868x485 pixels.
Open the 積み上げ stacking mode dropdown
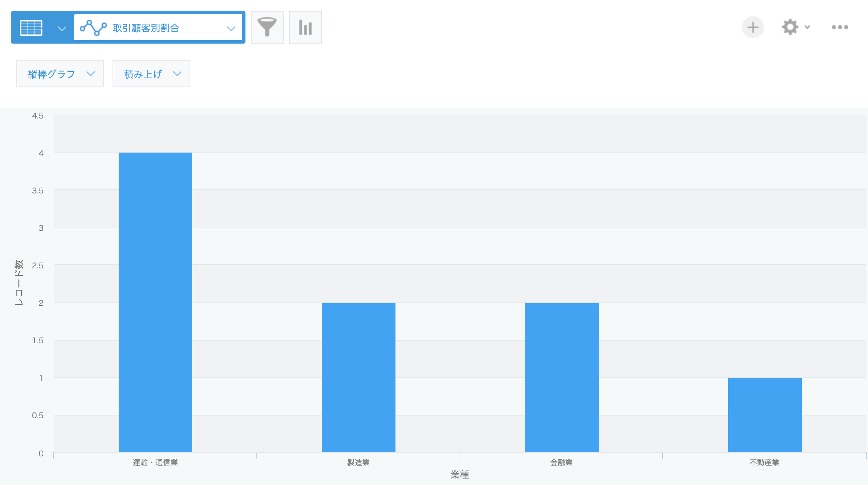(x=151, y=74)
